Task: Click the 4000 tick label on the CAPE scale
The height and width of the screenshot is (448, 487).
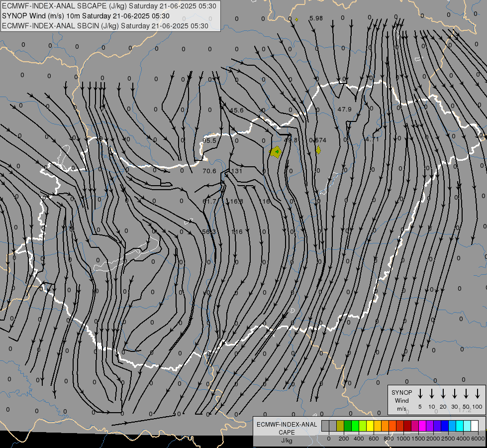Action: point(463,439)
